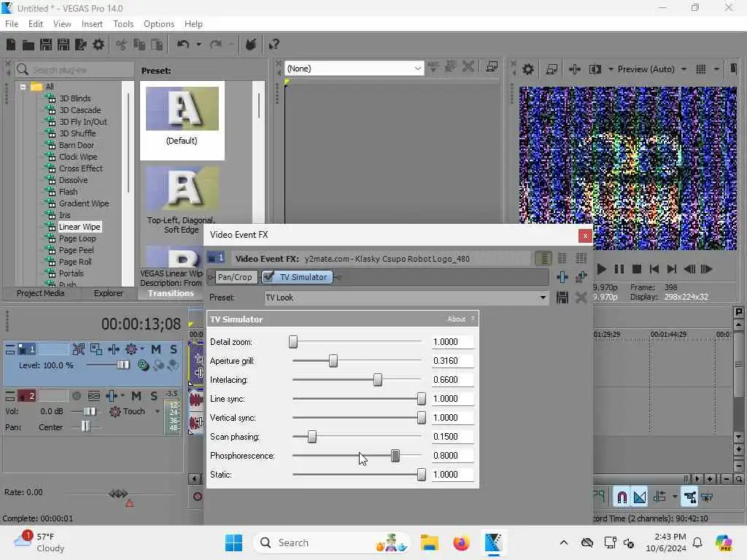The height and width of the screenshot is (560, 747).
Task: Stop the preview playback
Action: click(x=636, y=269)
